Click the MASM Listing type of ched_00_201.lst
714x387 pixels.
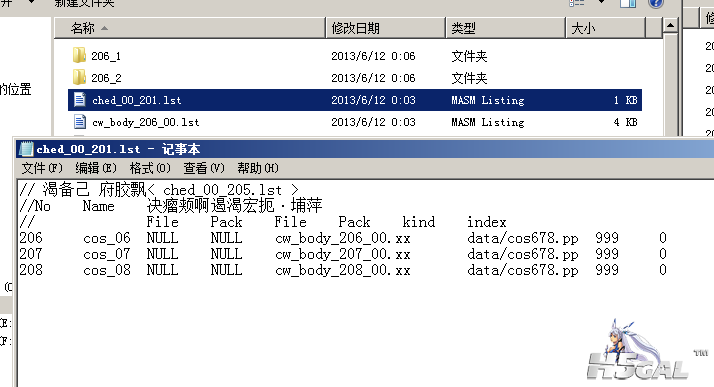click(x=488, y=100)
